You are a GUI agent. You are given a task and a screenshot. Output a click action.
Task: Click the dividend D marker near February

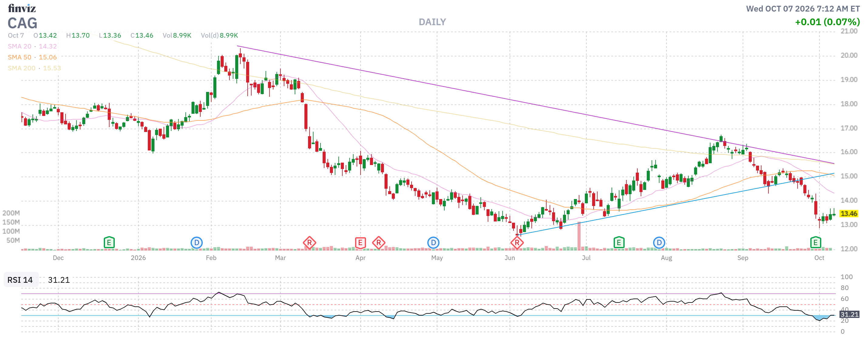tap(196, 243)
